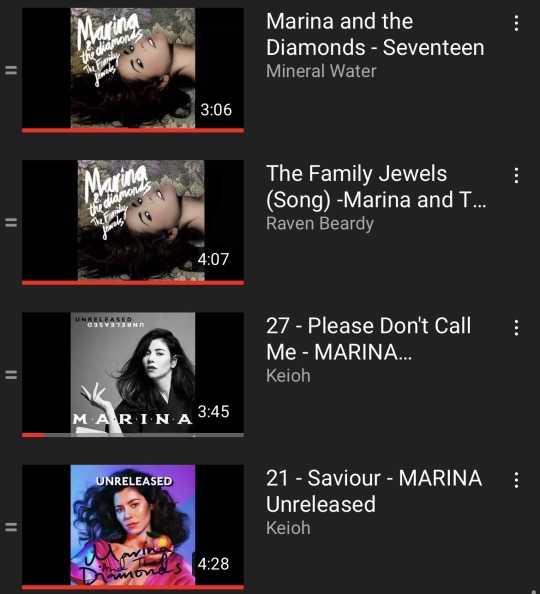Open more options for 21 - Saviour
The width and height of the screenshot is (540, 594).
pos(516,480)
